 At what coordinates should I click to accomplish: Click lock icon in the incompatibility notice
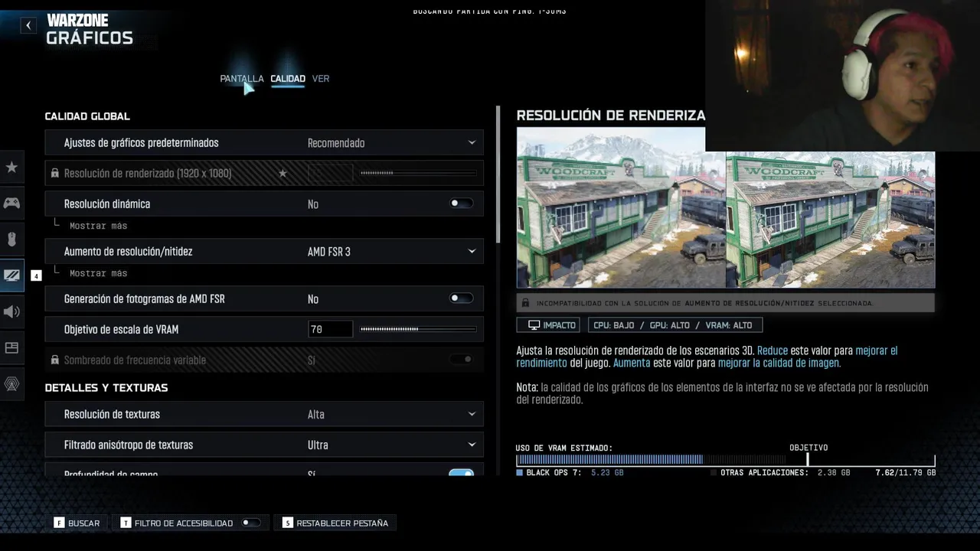coord(525,303)
